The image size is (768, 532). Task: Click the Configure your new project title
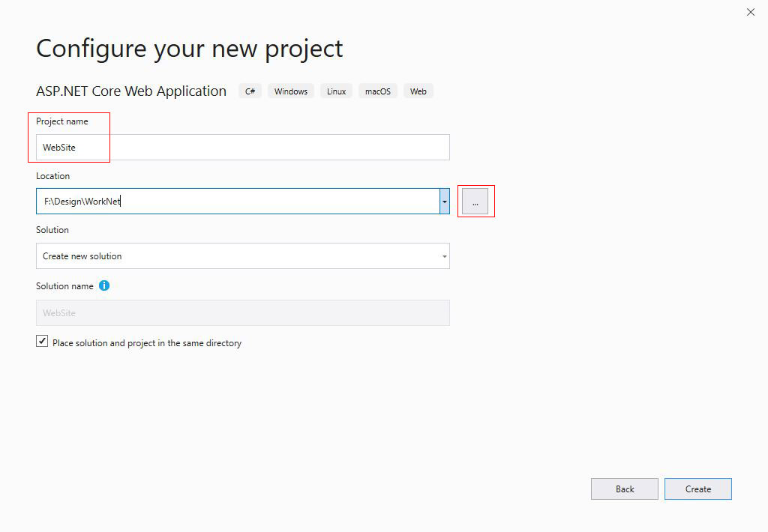(x=190, y=49)
